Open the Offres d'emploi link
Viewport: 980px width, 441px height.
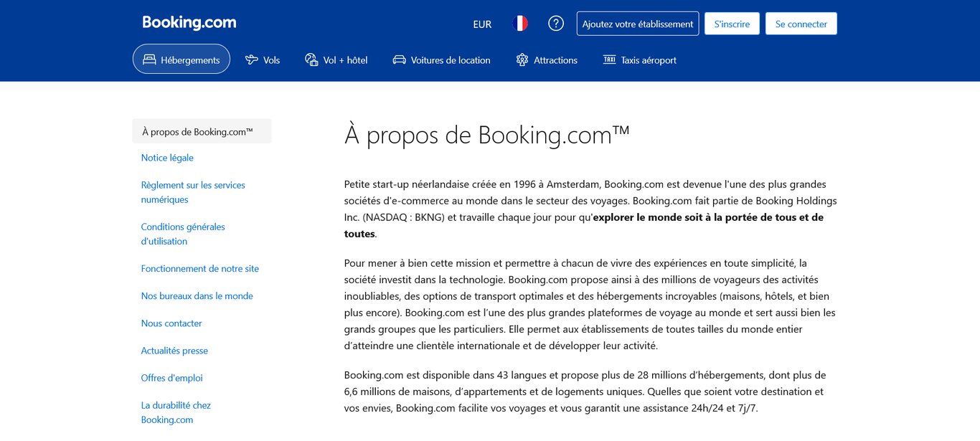(x=172, y=378)
